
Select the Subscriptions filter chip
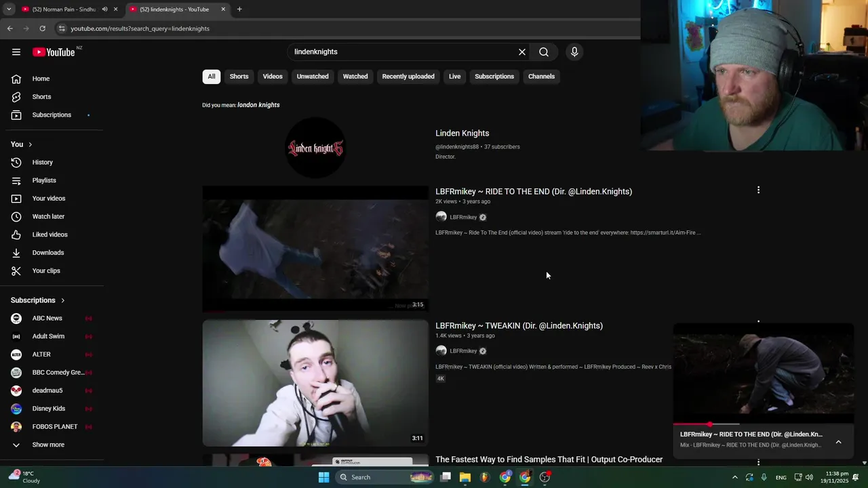[x=494, y=77]
